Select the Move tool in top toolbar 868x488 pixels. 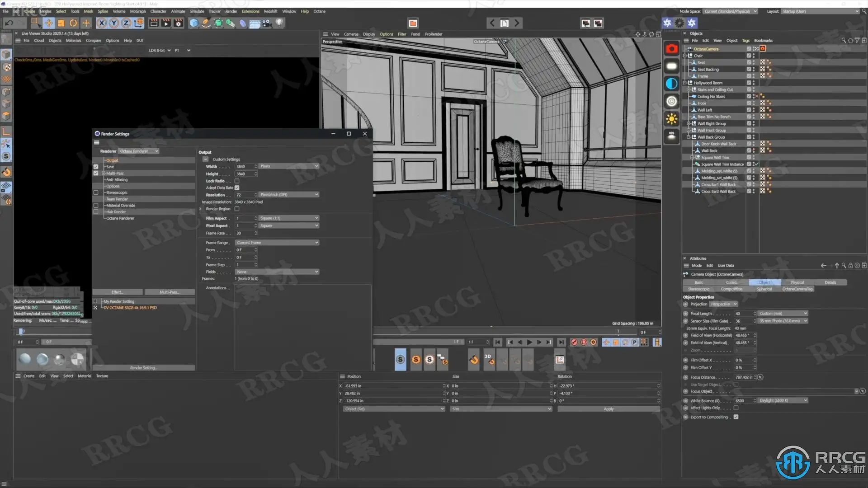[48, 23]
